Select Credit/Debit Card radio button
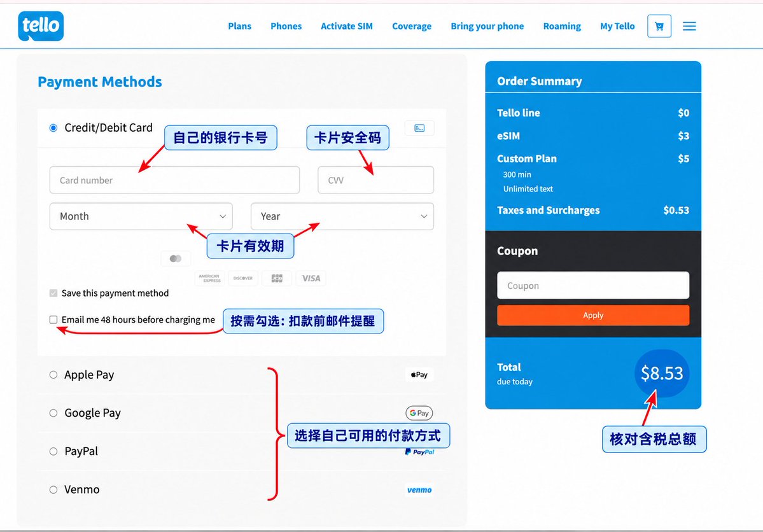 53,128
